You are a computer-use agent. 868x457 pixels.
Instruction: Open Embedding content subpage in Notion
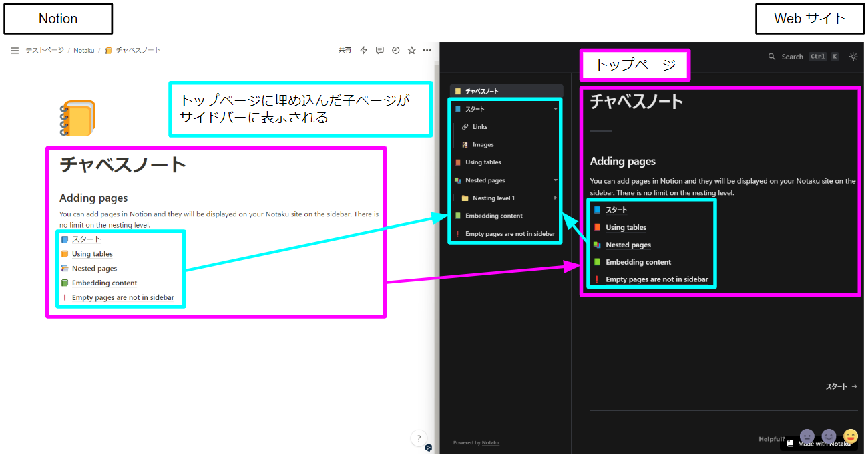tap(98, 283)
